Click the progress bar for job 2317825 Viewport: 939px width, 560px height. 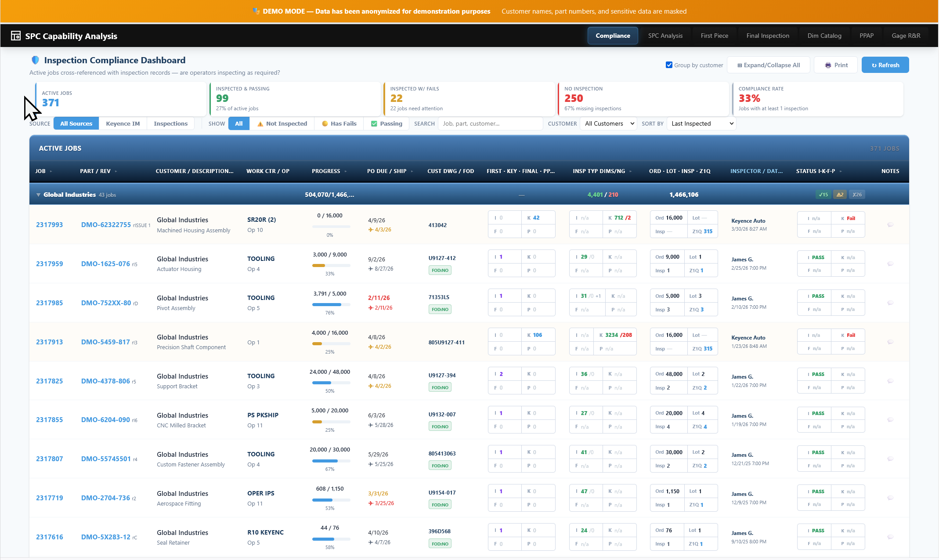[x=331, y=383]
